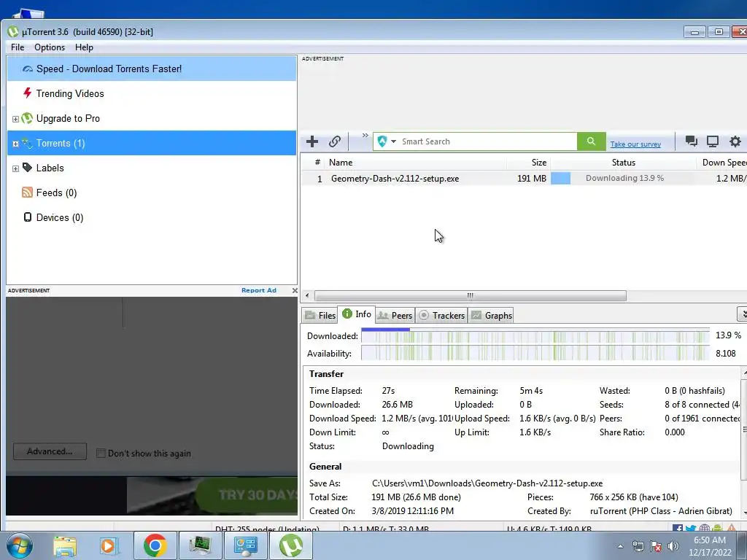The image size is (747, 560).
Task: Open Preferences via the gear icon
Action: (x=735, y=141)
